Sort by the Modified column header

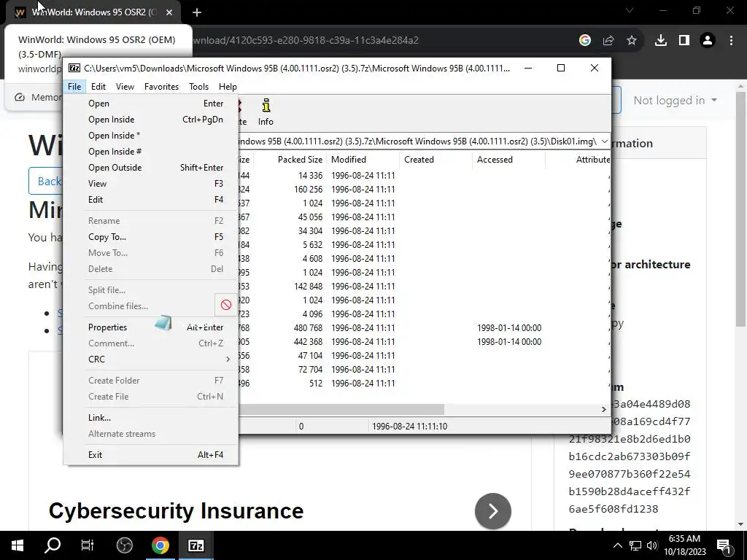[363, 160]
